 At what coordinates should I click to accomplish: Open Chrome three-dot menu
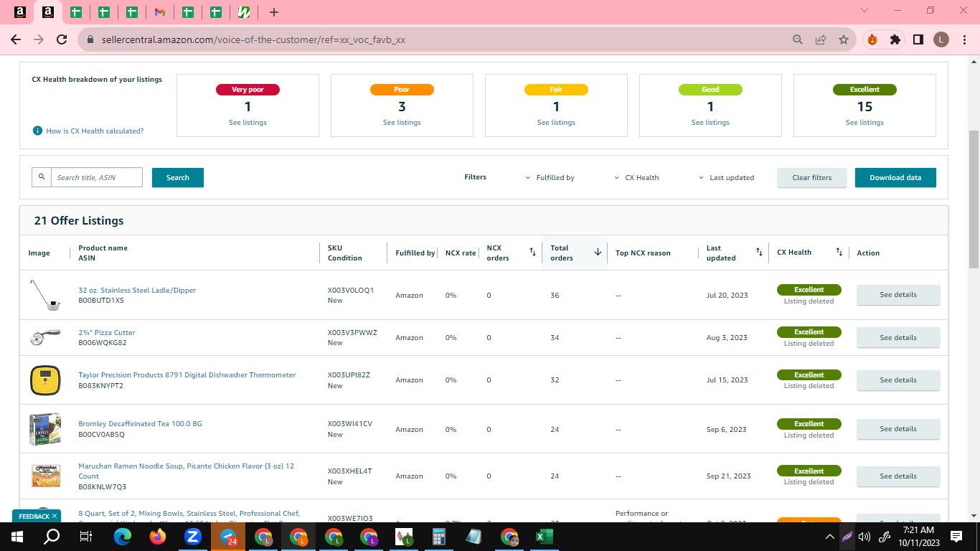[964, 39]
